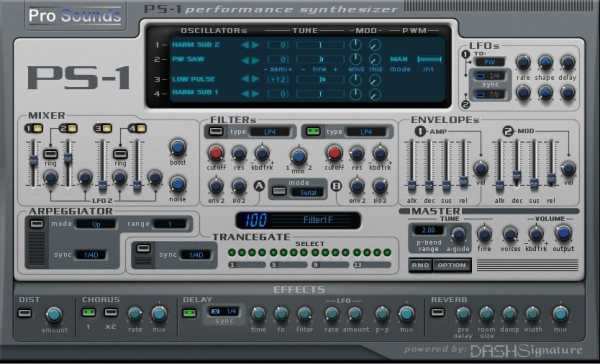Image resolution: width=600 pixels, height=364 pixels.
Task: Click the OPTION button
Action: tap(452, 266)
